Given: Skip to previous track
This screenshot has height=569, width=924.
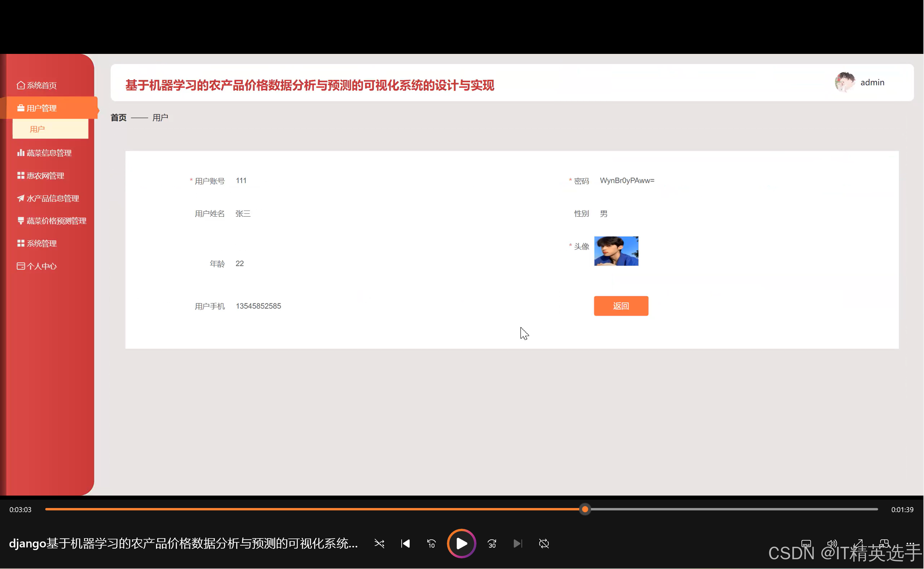Looking at the screenshot, I should [x=405, y=544].
